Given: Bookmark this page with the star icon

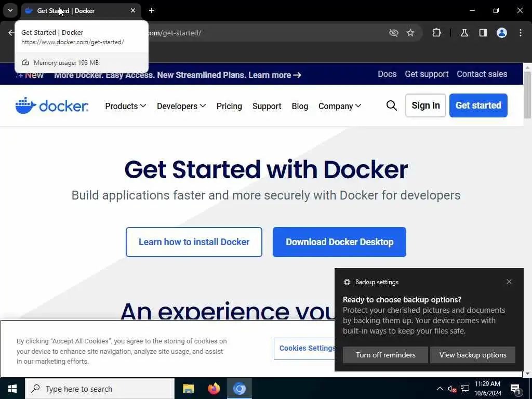Looking at the screenshot, I should click(x=410, y=33).
